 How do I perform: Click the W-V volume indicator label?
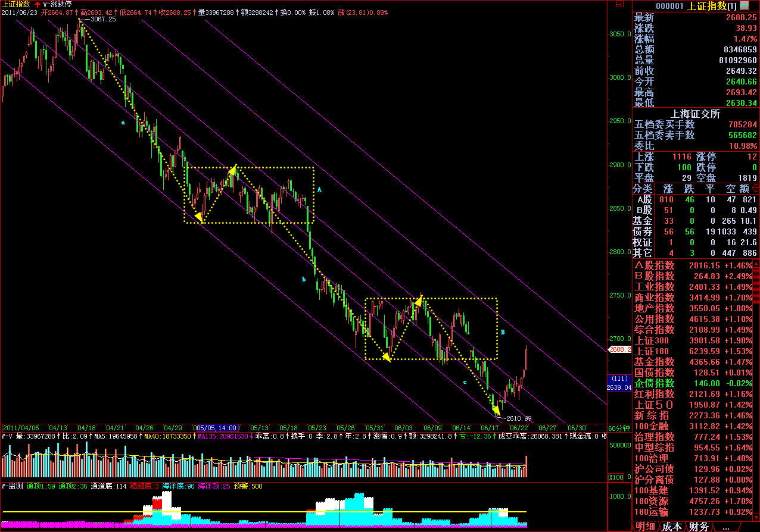click(x=7, y=436)
